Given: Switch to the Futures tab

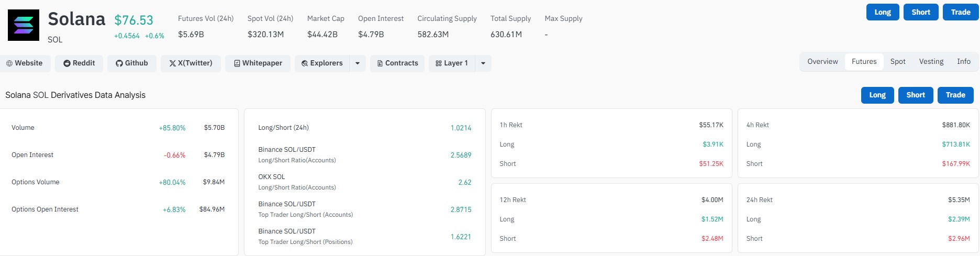Looking at the screenshot, I should (864, 62).
